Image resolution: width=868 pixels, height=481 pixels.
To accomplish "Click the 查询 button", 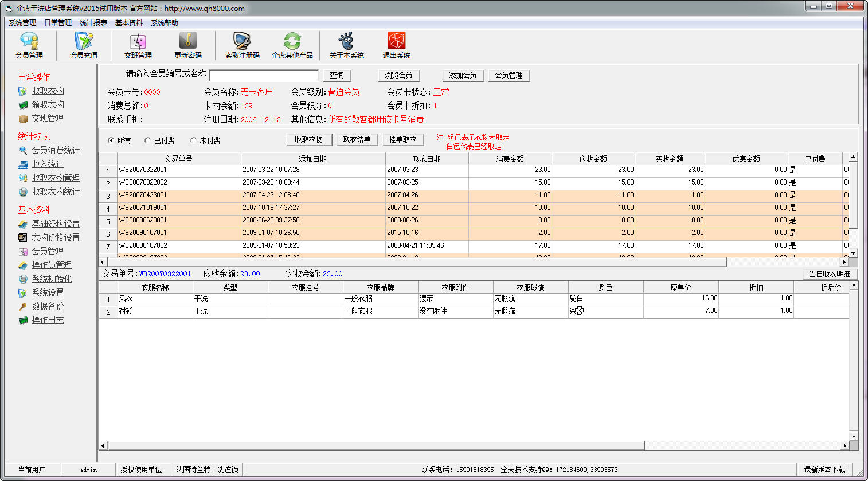I will (x=337, y=75).
